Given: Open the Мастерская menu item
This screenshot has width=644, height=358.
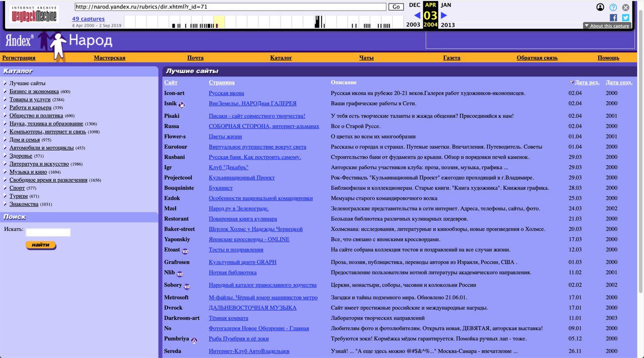Looking at the screenshot, I should click(x=110, y=58).
